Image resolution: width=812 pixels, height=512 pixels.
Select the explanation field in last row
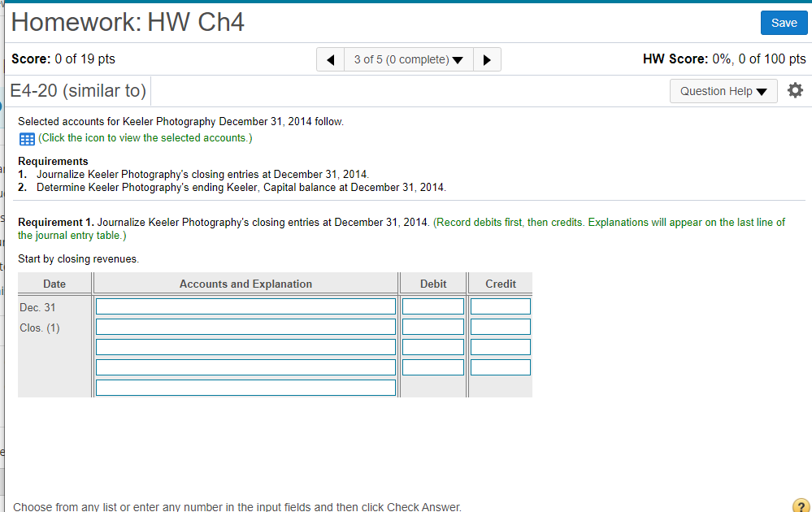245,387
